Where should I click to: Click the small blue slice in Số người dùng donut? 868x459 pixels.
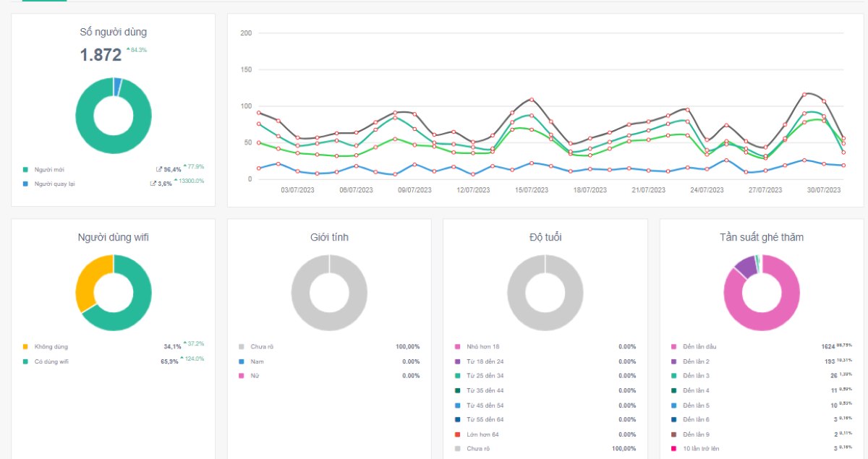pyautogui.click(x=117, y=87)
